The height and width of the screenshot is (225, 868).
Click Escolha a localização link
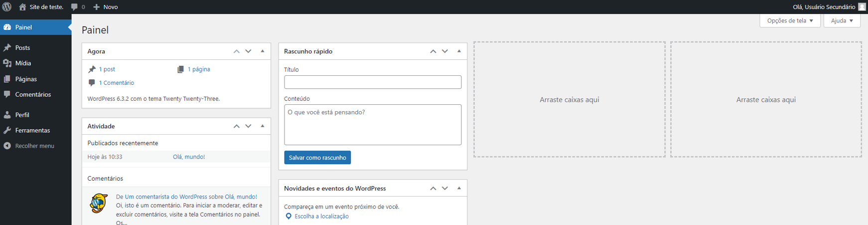[321, 217]
